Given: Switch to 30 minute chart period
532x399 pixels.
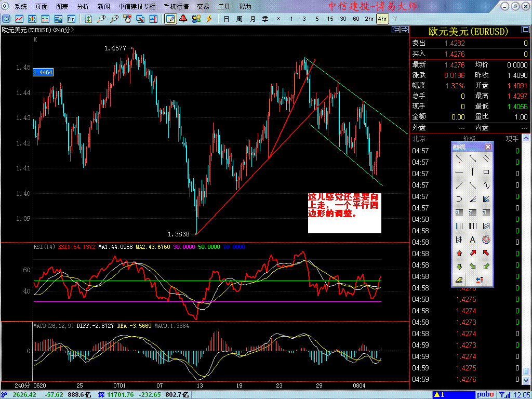Looking at the screenshot, I should (343, 19).
